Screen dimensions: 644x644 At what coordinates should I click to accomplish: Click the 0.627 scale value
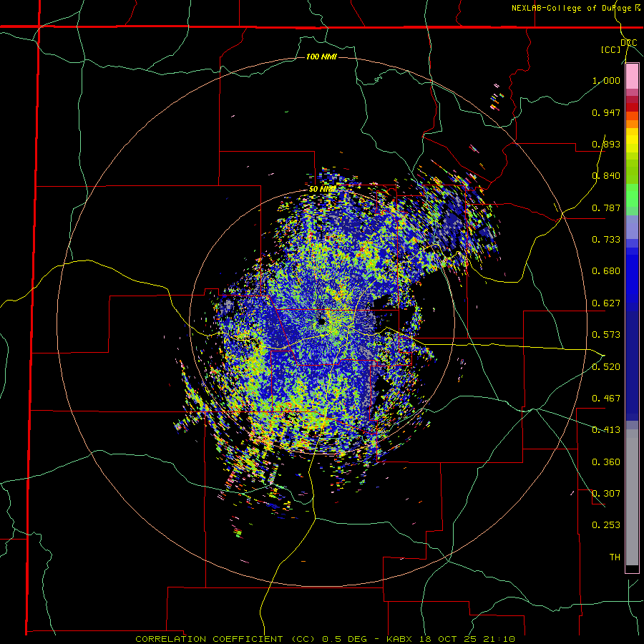click(x=606, y=303)
